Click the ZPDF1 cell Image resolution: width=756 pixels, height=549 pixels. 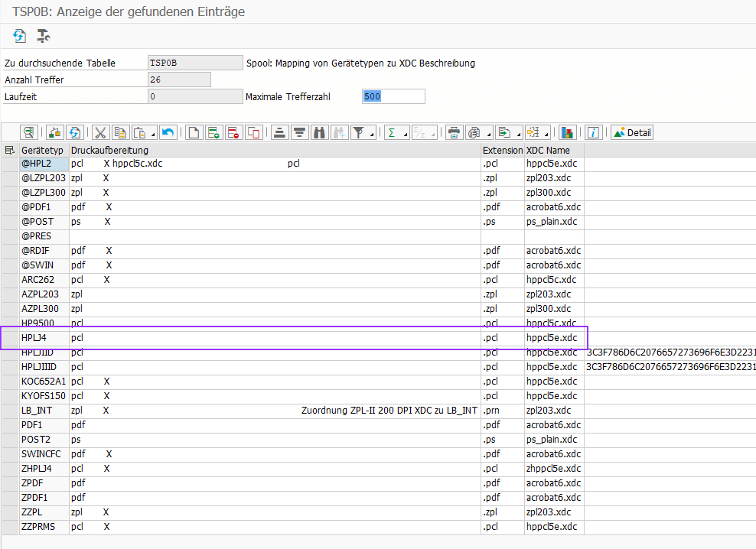tap(44, 498)
